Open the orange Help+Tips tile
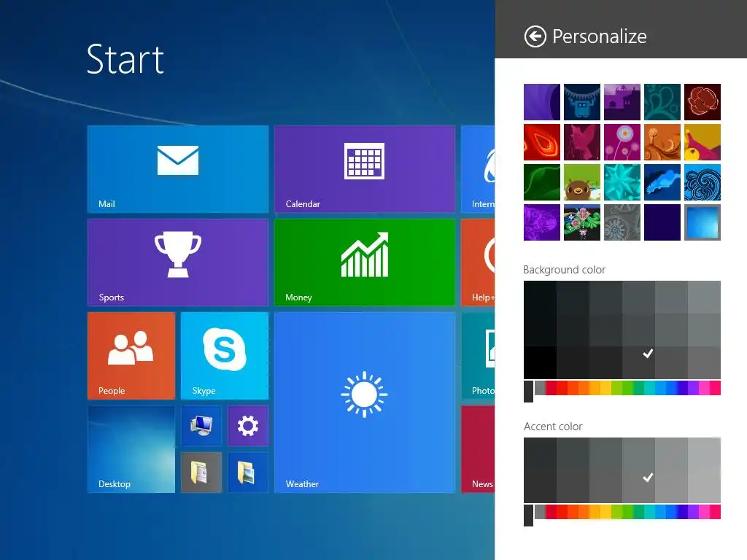The height and width of the screenshot is (560, 747). (x=478, y=262)
